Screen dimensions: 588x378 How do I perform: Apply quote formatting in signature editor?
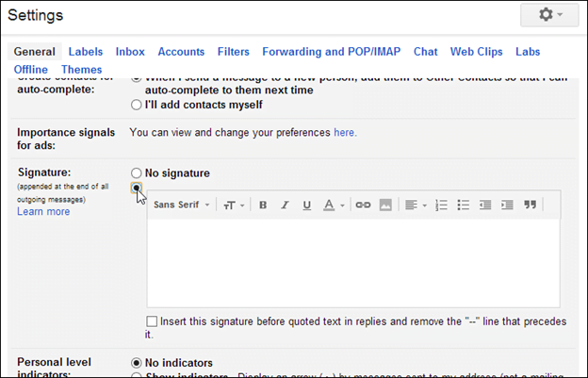click(530, 205)
